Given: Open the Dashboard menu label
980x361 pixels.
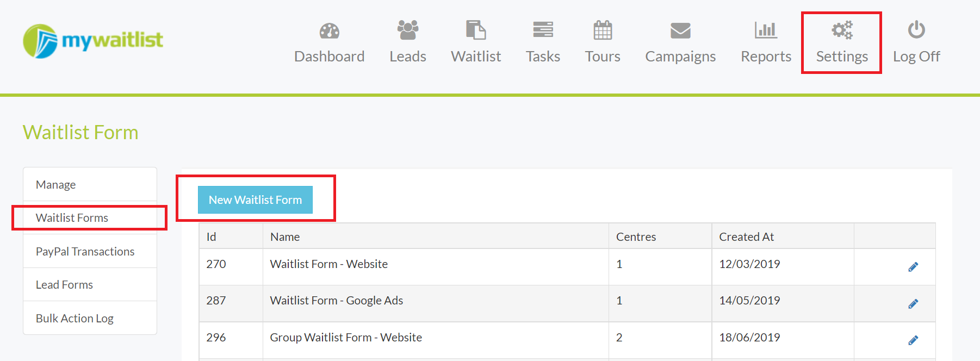Looking at the screenshot, I should [x=329, y=57].
